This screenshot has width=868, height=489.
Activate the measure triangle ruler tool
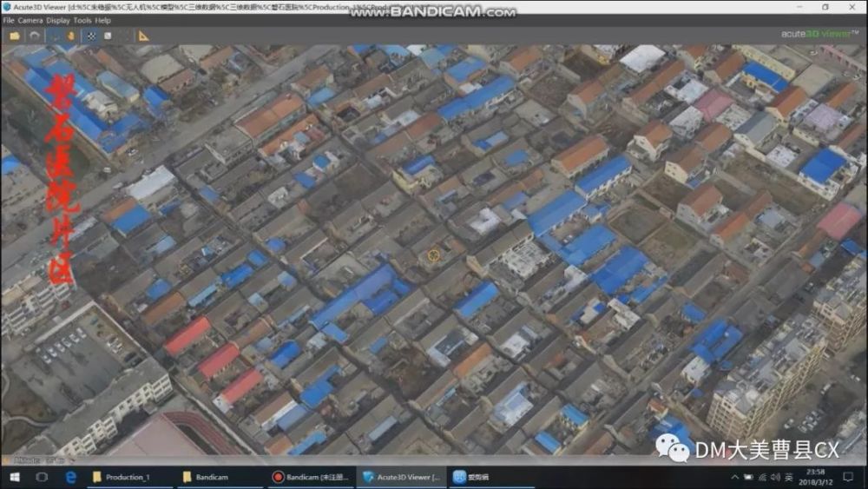click(x=143, y=36)
